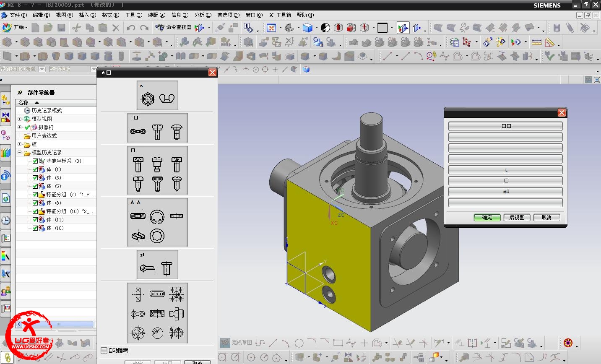Click the Redo arrow icon

tap(144, 28)
